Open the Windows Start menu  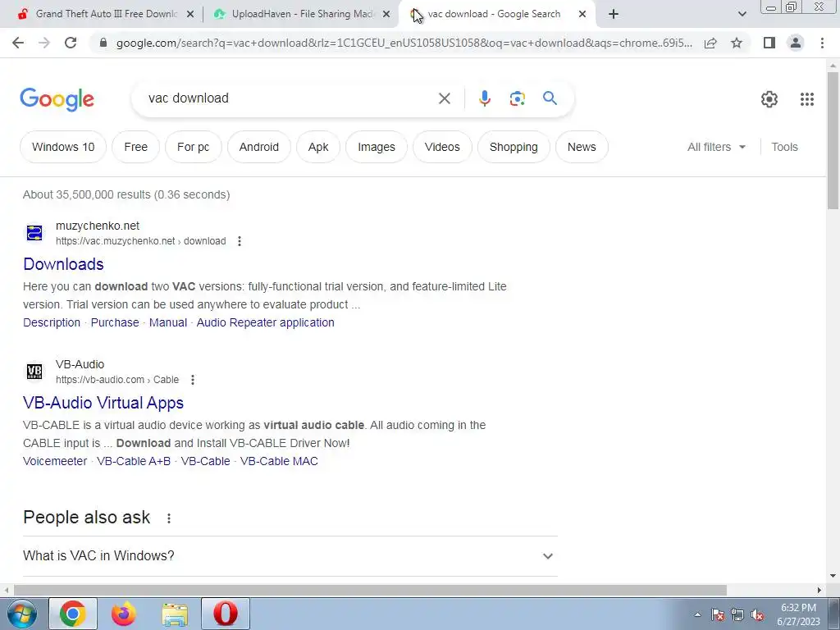click(x=22, y=614)
